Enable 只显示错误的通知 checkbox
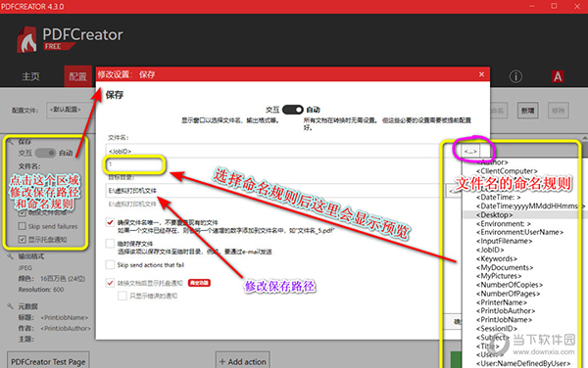The width and height of the screenshot is (588, 368). [x=122, y=296]
